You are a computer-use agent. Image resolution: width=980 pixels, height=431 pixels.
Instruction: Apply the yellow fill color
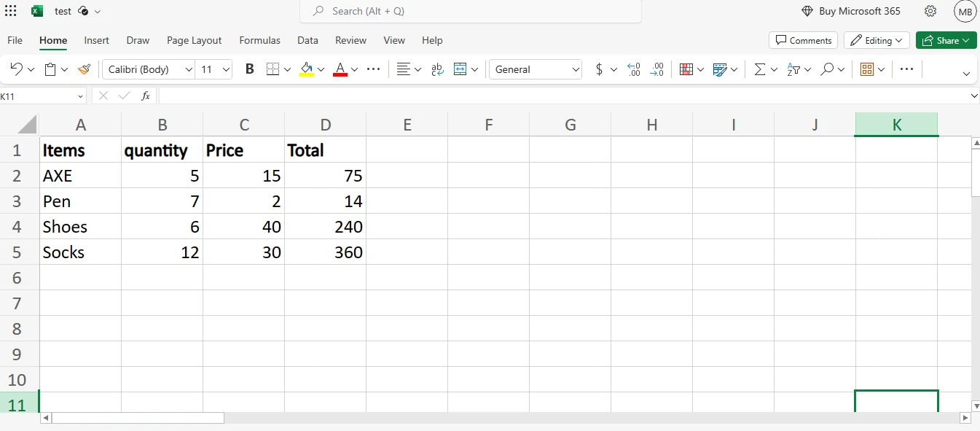[x=307, y=69]
